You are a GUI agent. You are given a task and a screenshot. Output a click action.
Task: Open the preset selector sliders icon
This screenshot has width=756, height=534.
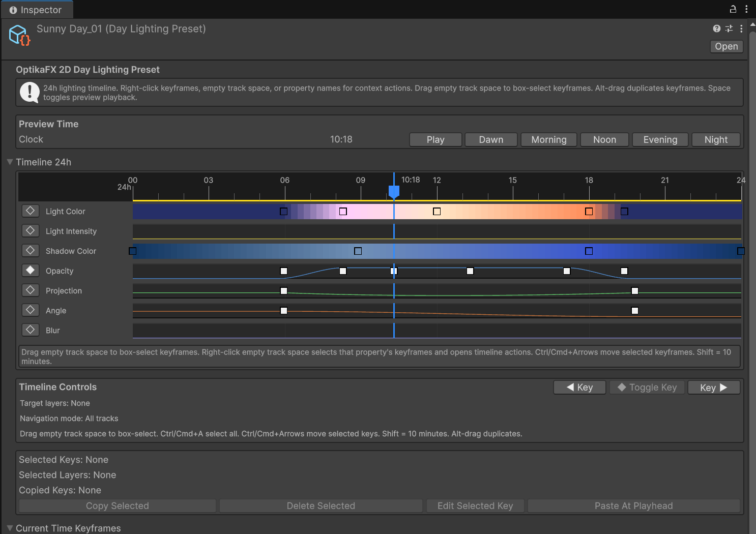pos(729,28)
